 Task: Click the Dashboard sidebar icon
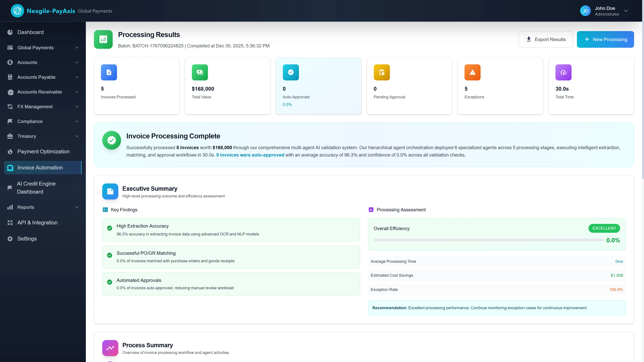pos(10,32)
